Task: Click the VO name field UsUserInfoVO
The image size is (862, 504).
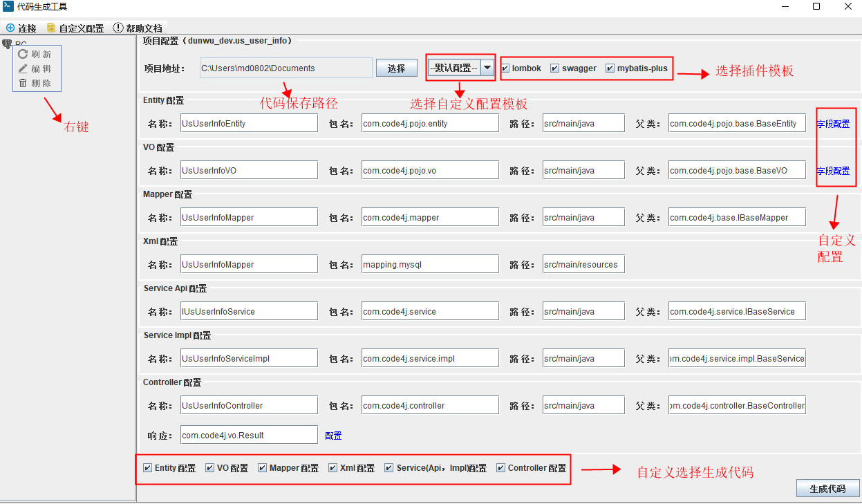Action: tap(249, 170)
